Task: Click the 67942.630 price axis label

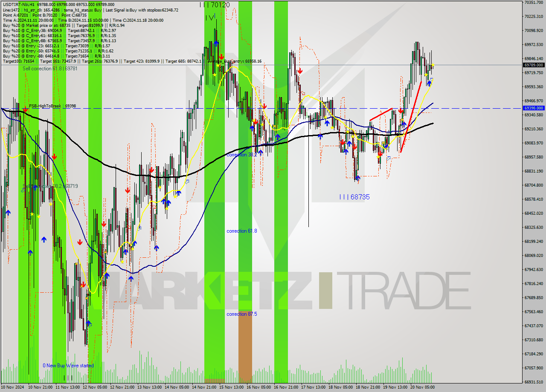Action: click(534, 269)
